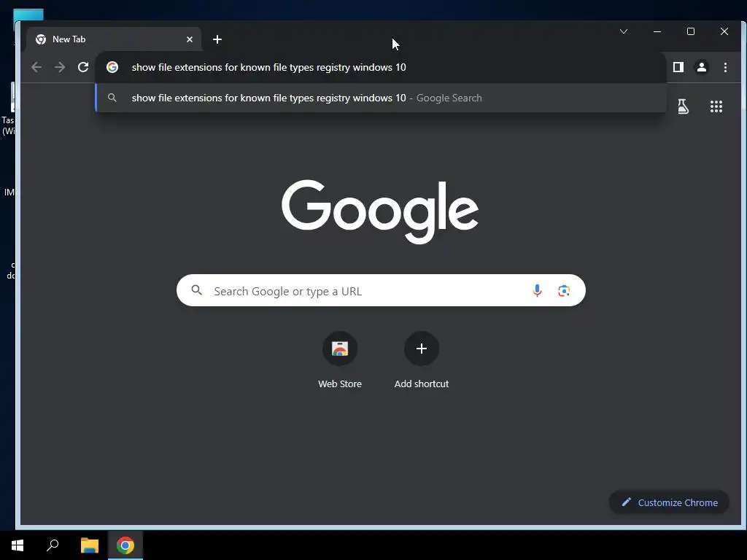
Task: Click into the address bar query text
Action: pos(268,67)
